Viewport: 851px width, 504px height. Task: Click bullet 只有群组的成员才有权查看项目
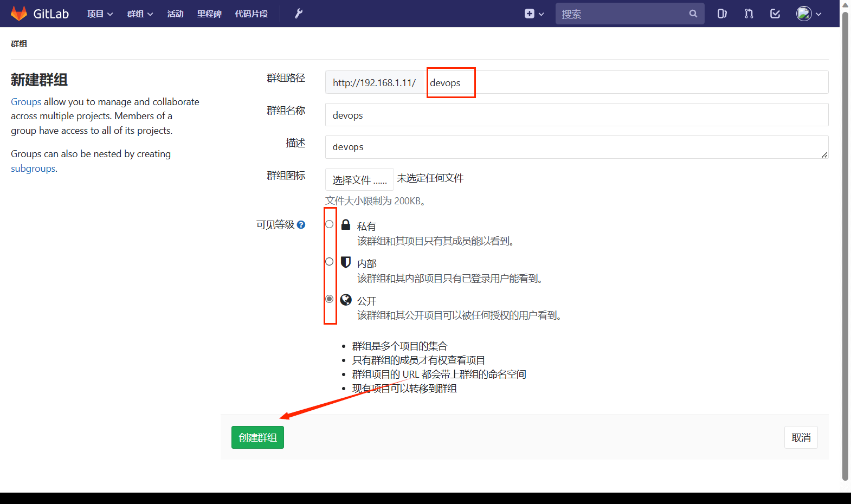pyautogui.click(x=418, y=360)
